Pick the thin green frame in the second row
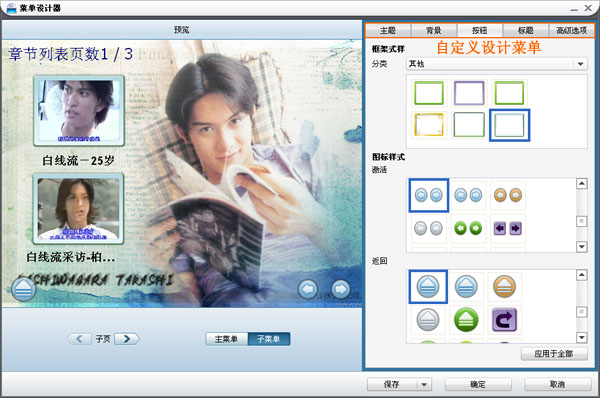 [x=469, y=124]
